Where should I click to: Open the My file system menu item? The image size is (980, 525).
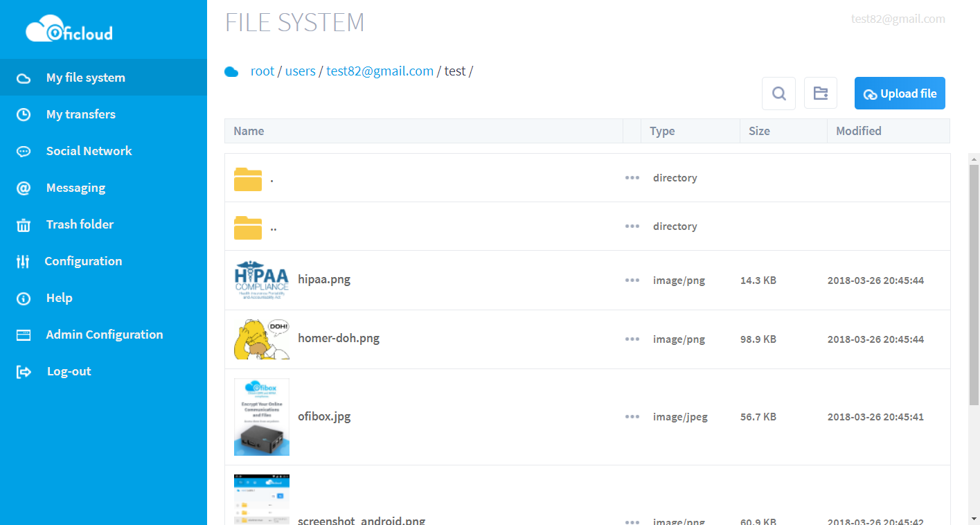(x=103, y=78)
